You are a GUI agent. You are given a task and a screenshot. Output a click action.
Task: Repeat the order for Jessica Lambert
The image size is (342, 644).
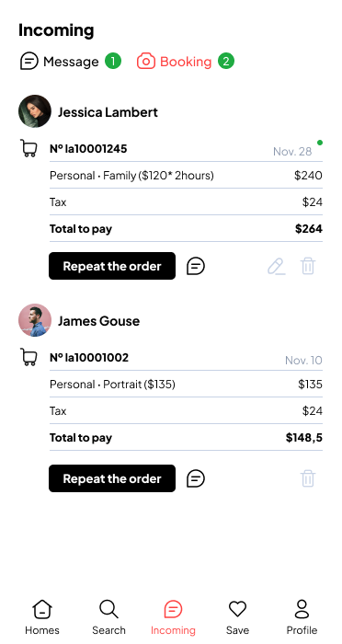112,266
